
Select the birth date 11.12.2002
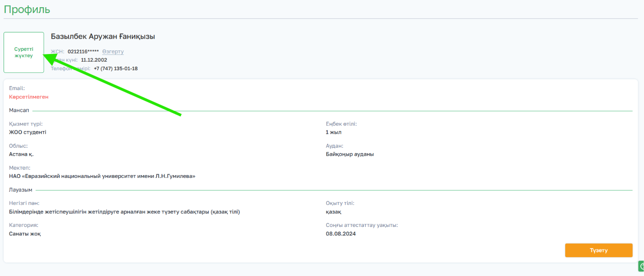tap(94, 60)
